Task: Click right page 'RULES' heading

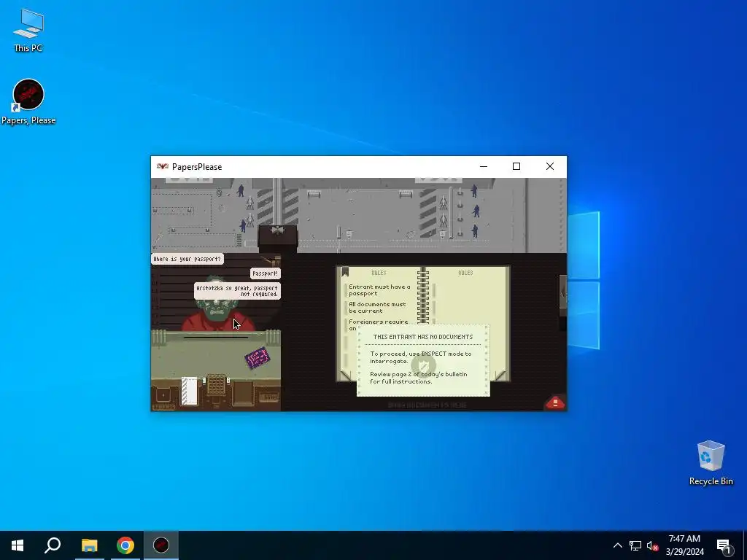Action: (x=465, y=273)
